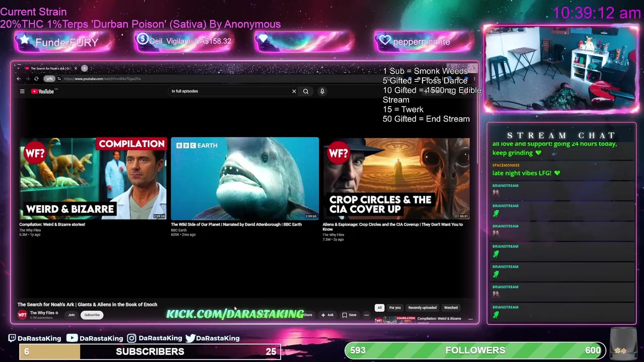Visit The Why Files channel under Crop Circles
Viewport: 644px width, 362px height.
(x=333, y=235)
